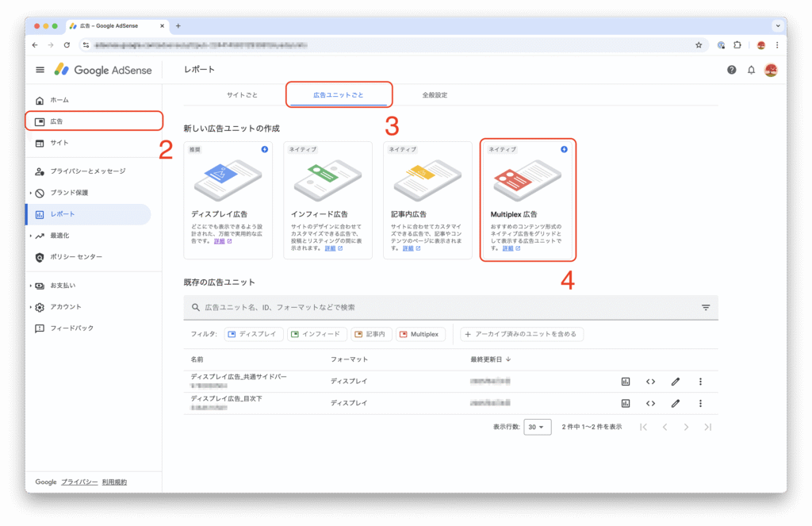This screenshot has width=812, height=526.
Task: Go to previous page of ad units
Action: [665, 427]
